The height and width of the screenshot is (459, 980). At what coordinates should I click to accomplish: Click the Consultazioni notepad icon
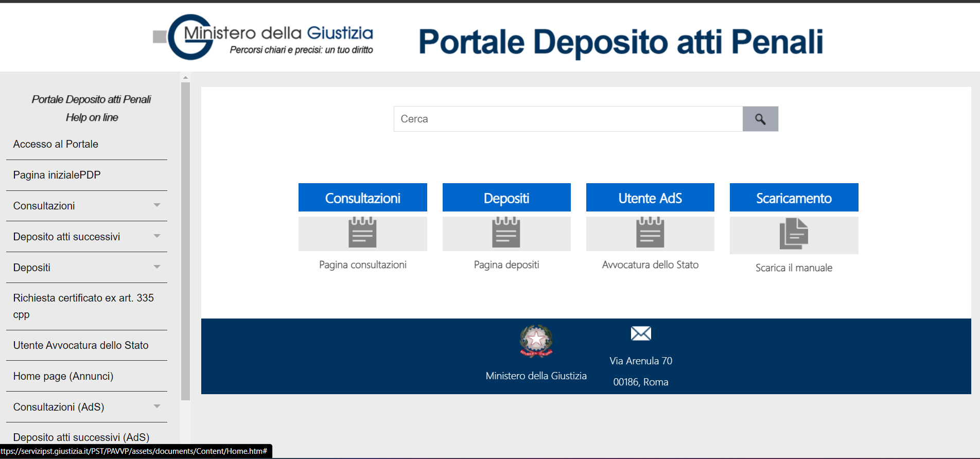pos(362,232)
